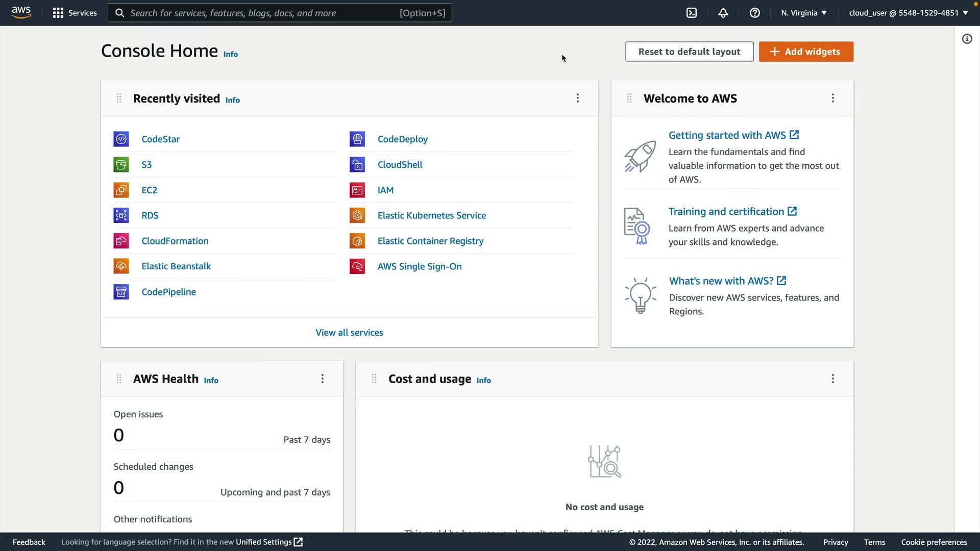Viewport: 980px width, 551px height.
Task: Click the AWS Health widget drag handle
Action: point(118,379)
